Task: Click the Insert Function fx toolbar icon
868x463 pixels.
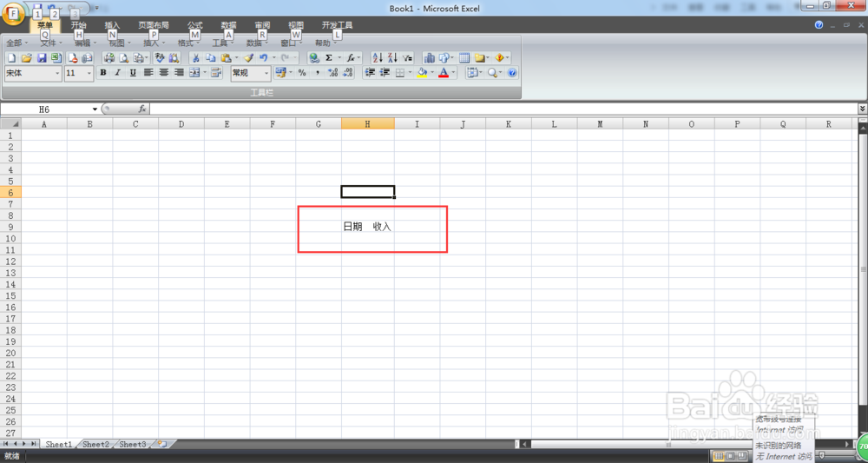Action: click(351, 58)
